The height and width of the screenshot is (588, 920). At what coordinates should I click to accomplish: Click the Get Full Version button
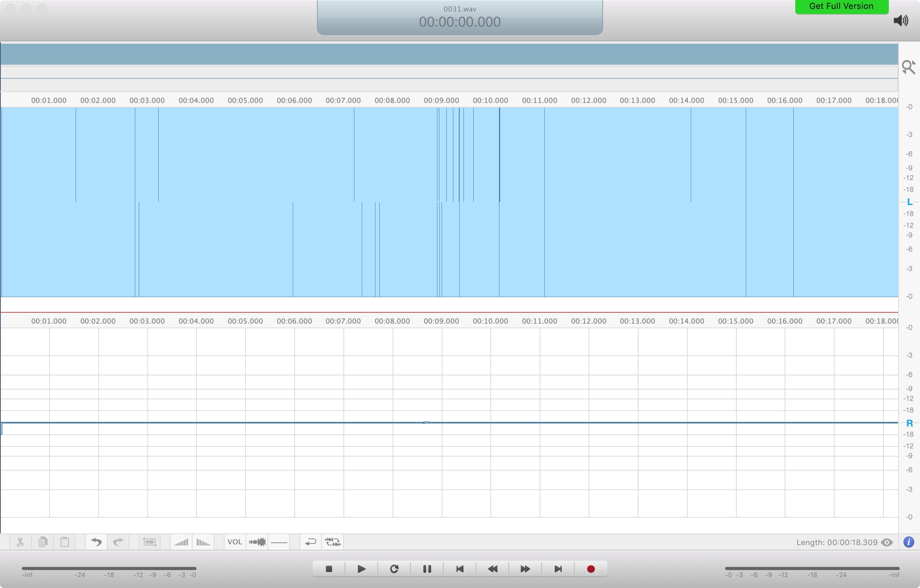842,7
